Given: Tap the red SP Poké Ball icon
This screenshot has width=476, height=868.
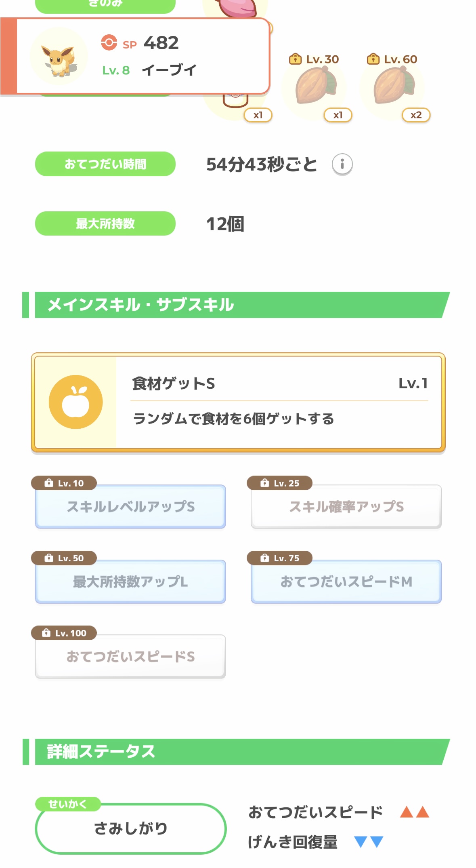Looking at the screenshot, I should tap(109, 42).
